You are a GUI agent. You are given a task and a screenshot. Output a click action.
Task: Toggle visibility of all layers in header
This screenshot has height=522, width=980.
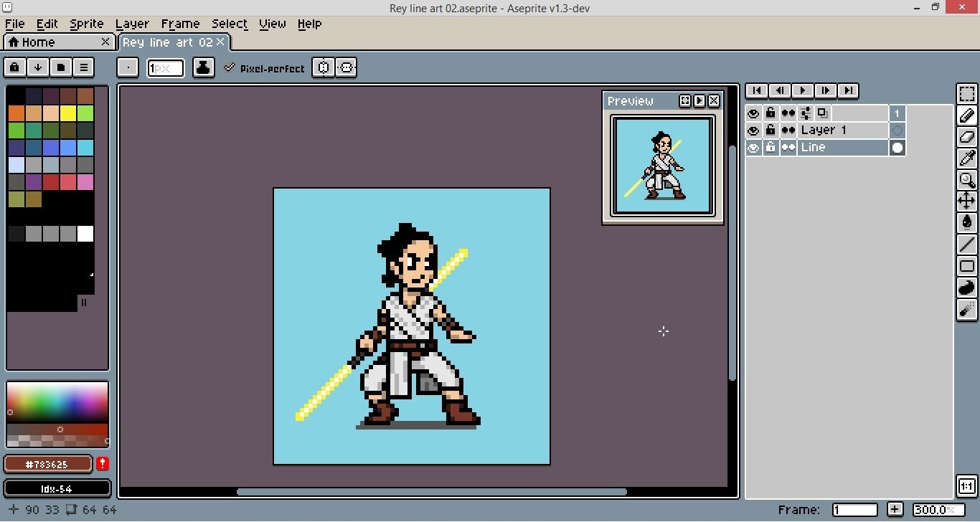click(x=753, y=113)
